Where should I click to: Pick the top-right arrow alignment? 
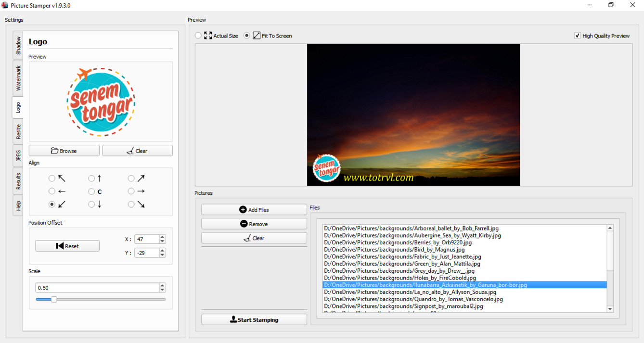pyautogui.click(x=131, y=178)
